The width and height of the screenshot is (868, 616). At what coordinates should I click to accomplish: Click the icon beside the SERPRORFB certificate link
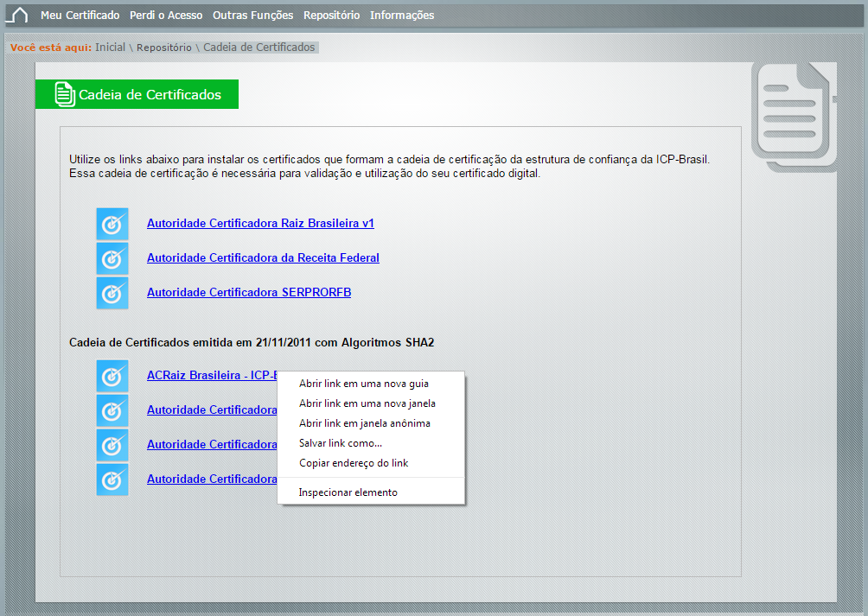pos(112,293)
